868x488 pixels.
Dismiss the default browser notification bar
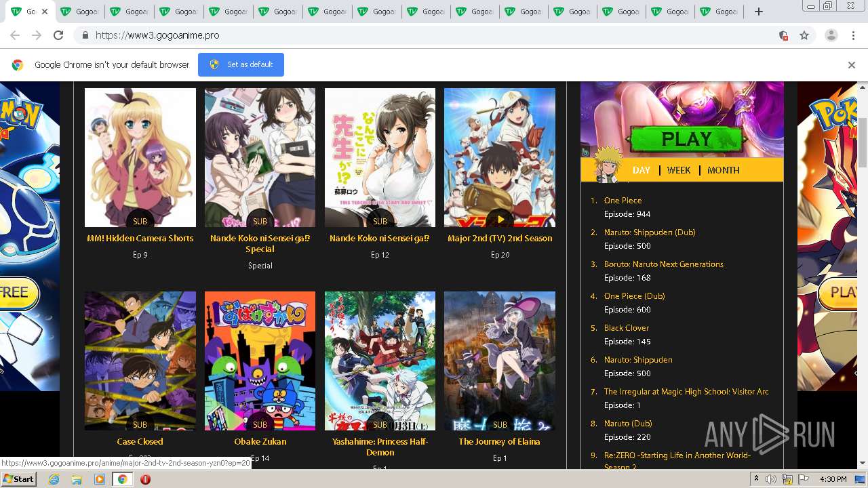point(852,65)
